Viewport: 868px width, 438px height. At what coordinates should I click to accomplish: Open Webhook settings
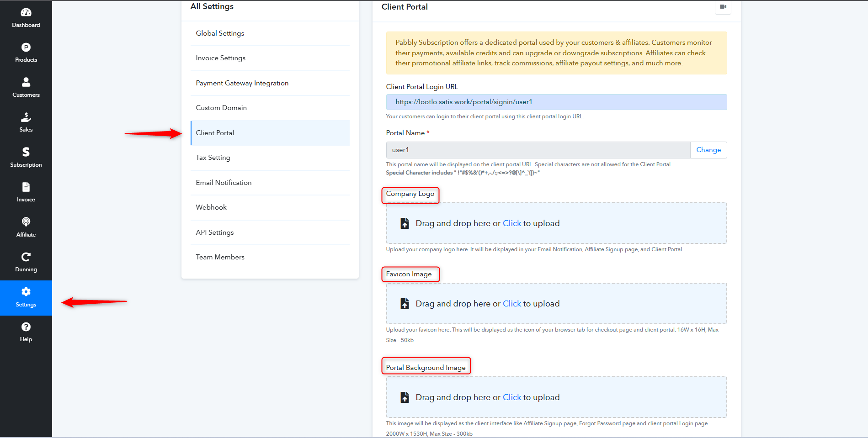(270, 207)
